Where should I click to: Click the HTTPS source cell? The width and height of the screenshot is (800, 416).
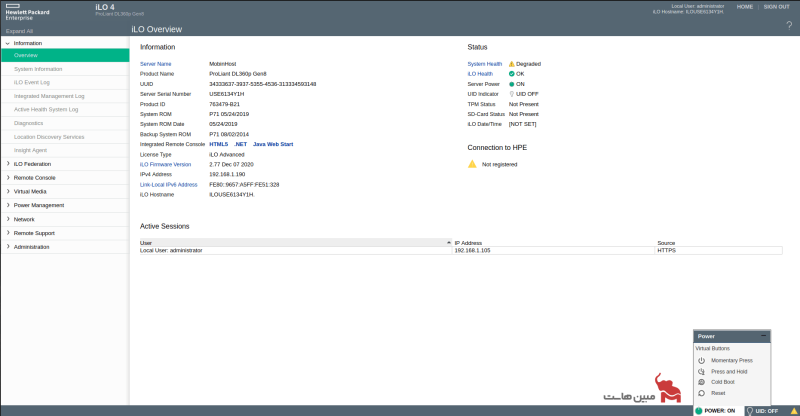[718, 251]
